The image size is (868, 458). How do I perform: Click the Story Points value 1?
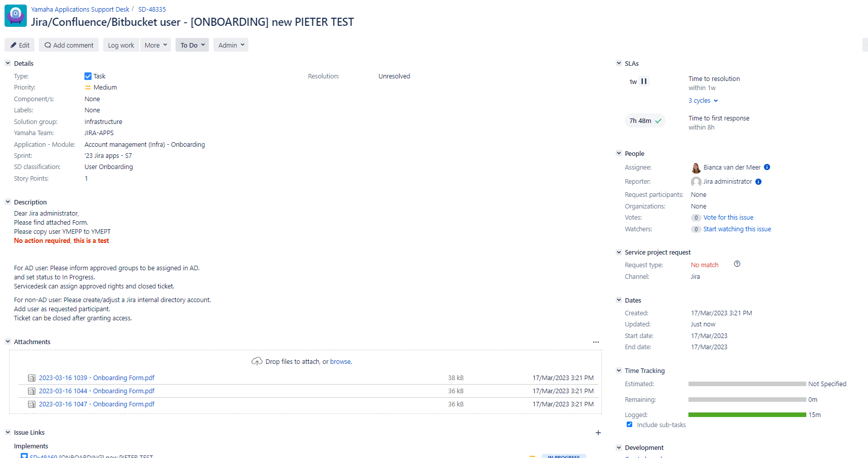tap(86, 179)
